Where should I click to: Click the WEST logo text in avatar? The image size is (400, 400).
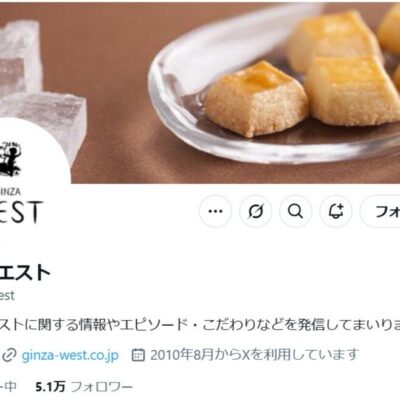coord(22,212)
